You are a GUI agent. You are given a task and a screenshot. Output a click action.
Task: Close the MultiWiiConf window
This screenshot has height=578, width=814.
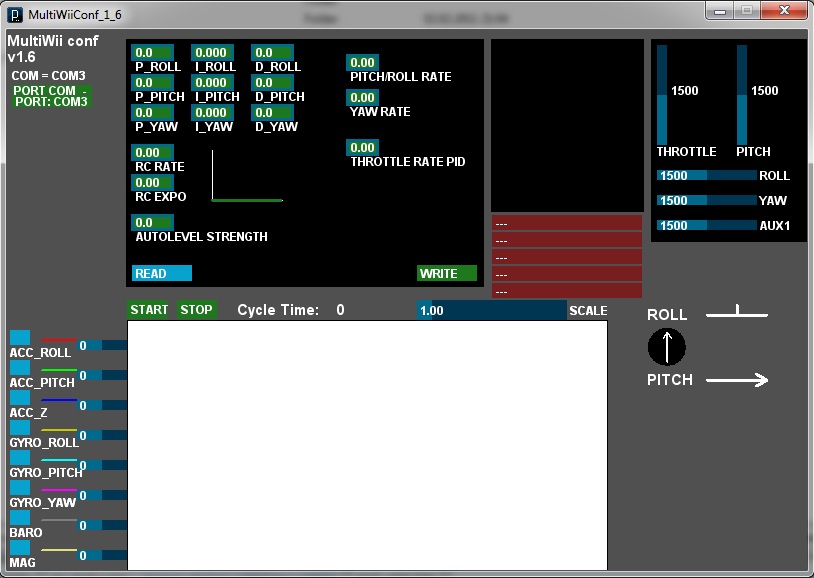pyautogui.click(x=784, y=11)
